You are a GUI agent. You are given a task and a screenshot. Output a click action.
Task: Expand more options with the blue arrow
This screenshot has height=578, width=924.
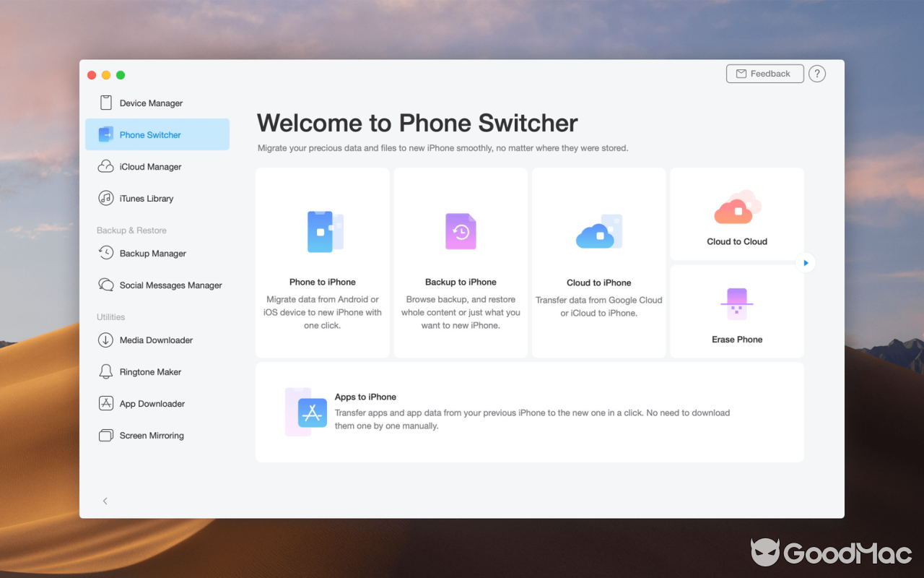pyautogui.click(x=805, y=262)
